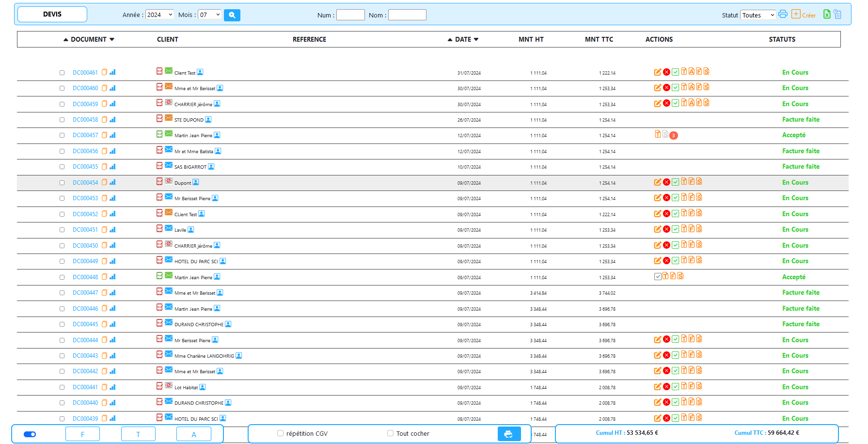Open the Statut dropdown set to Toutes
The image size is (868, 444).
(x=758, y=15)
